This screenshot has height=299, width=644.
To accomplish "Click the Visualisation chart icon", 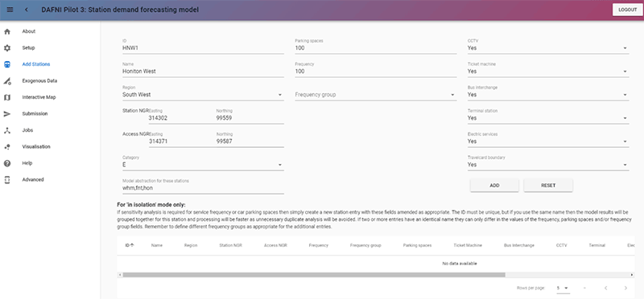I will 7,147.
